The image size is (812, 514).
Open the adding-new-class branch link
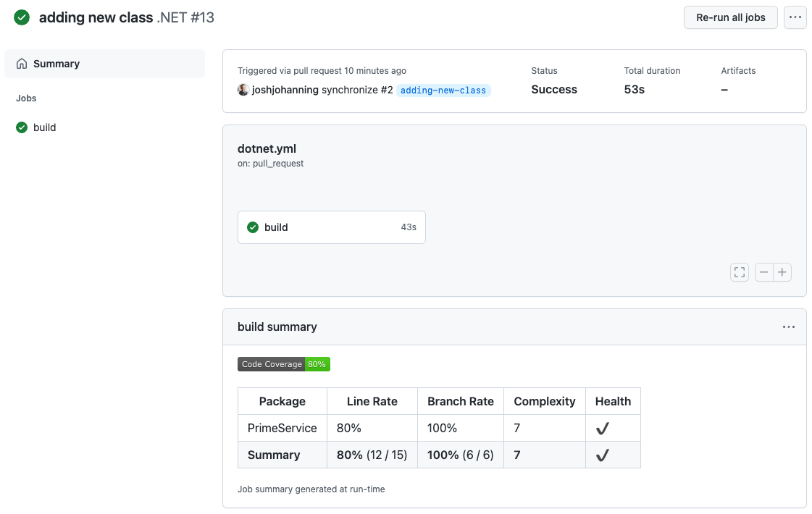(x=443, y=90)
